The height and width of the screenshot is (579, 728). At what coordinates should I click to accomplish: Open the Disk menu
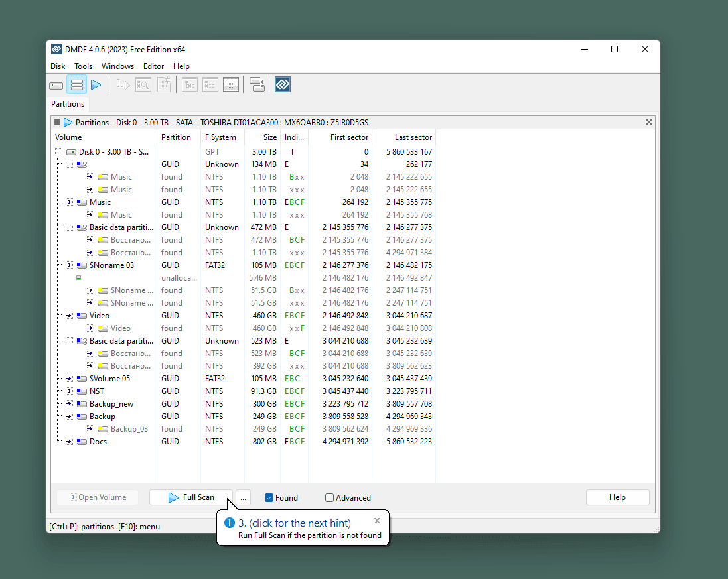(58, 66)
